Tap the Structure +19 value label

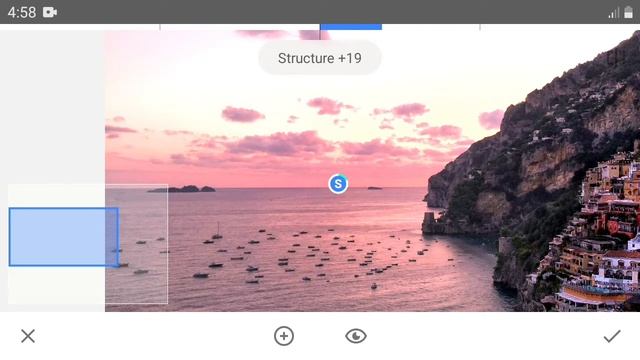pos(320,58)
